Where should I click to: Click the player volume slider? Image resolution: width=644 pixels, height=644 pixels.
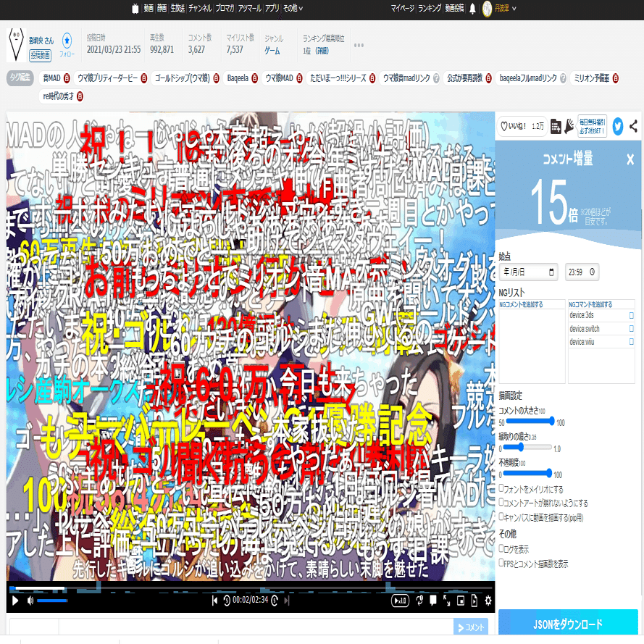pos(52,601)
